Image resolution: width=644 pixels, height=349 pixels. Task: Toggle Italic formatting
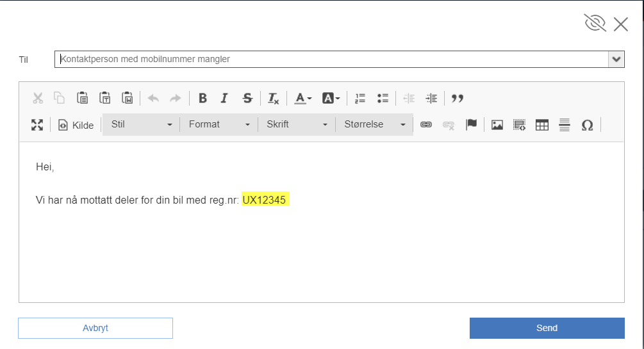click(x=224, y=98)
